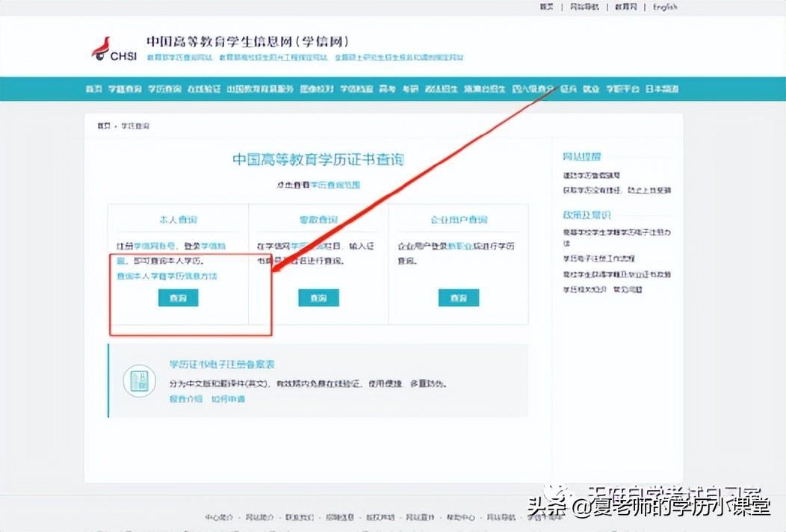Open 日本频道 navigation item
The image size is (786, 532).
662,89
